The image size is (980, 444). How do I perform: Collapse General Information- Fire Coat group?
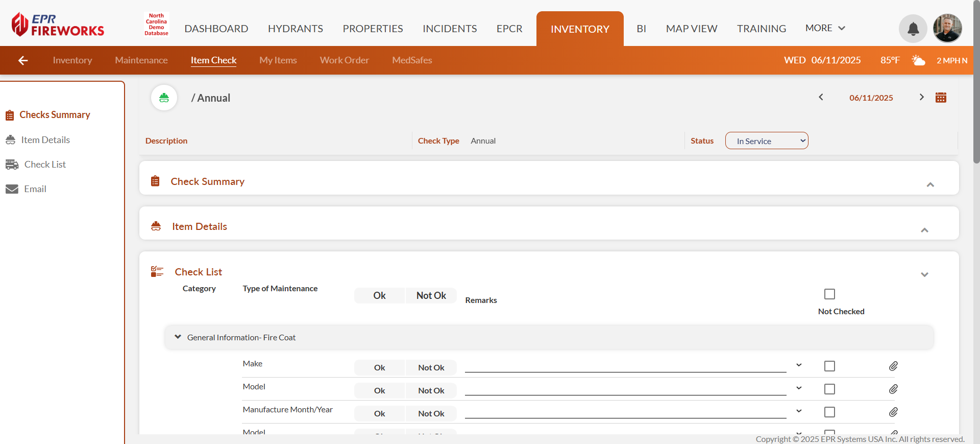(178, 337)
